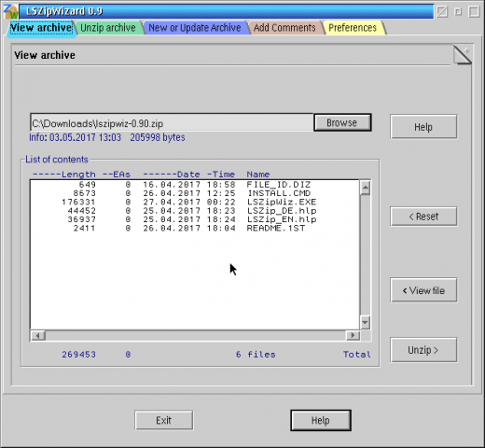Select the INSTALL.CMD row
The height and width of the screenshot is (448, 485).
point(195,193)
